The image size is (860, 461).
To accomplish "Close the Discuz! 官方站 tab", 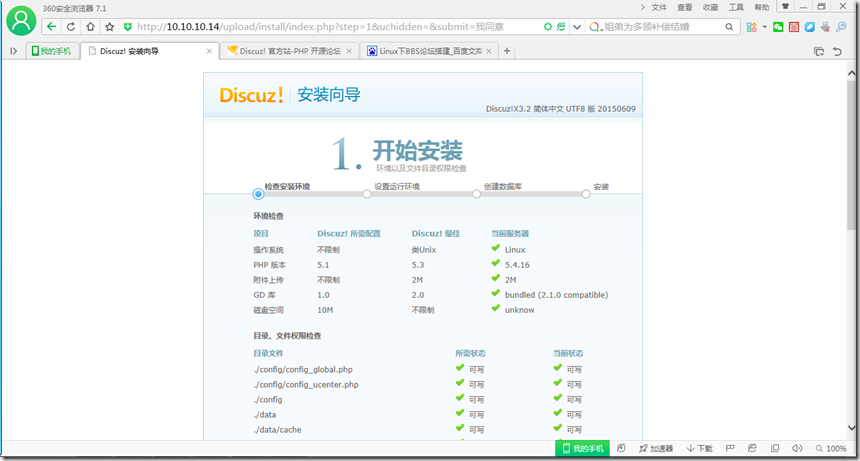I will click(x=349, y=51).
